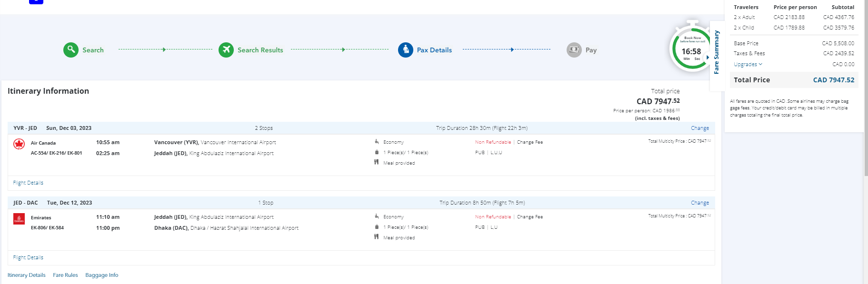Screen dimensions: 868x284
Task: Click the green Search magnifier step icon
Action: 71,50
